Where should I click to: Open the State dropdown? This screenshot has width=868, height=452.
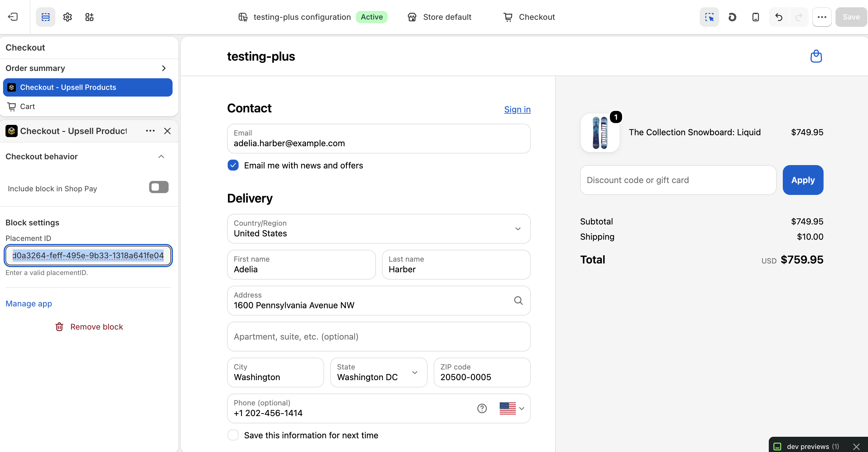click(379, 373)
